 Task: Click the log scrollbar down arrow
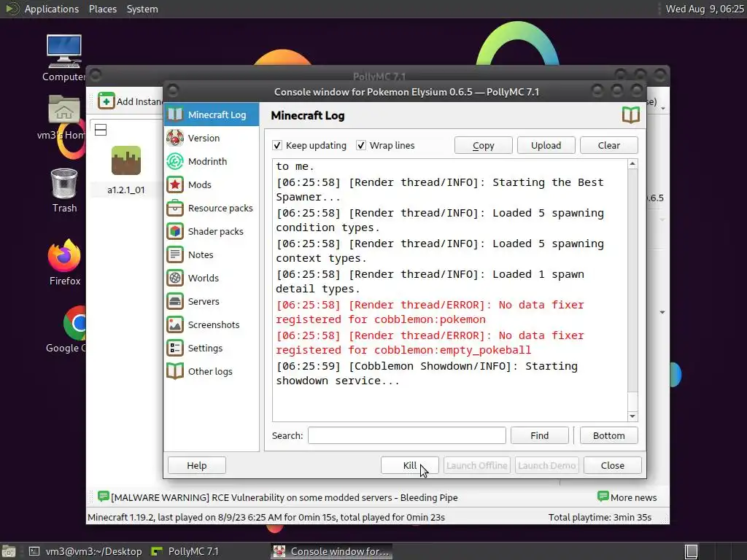tap(632, 416)
